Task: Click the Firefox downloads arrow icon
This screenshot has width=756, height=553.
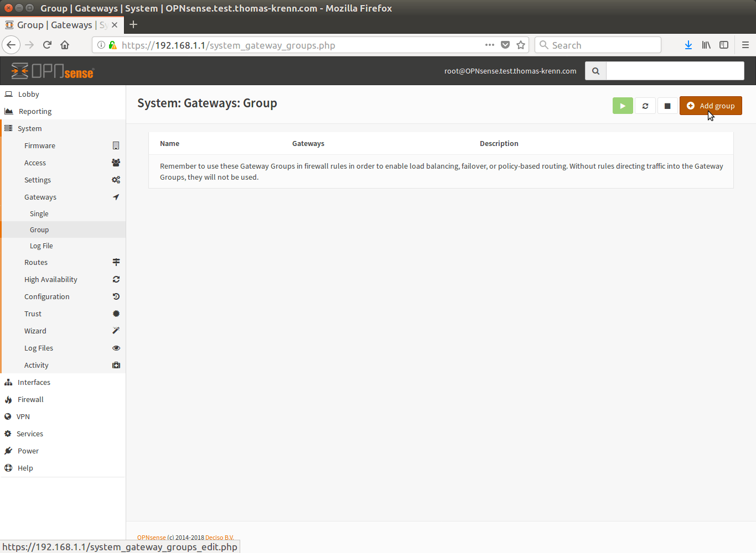Action: coord(688,45)
